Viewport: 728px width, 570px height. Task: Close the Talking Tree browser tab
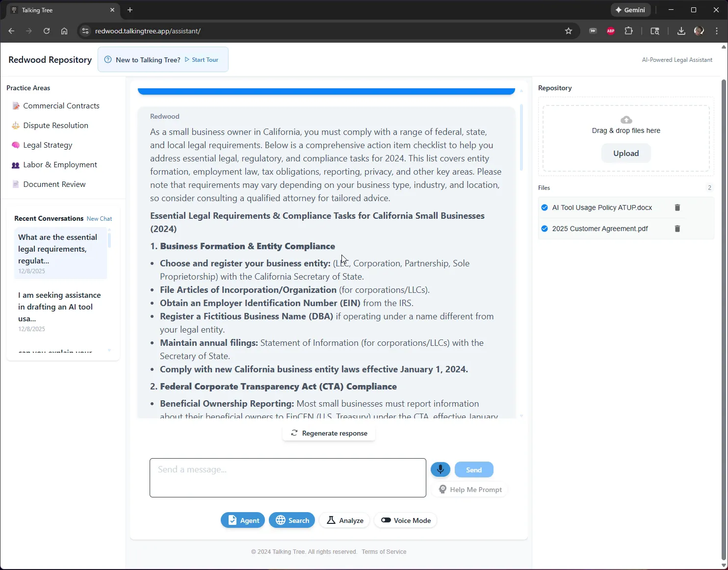click(112, 10)
